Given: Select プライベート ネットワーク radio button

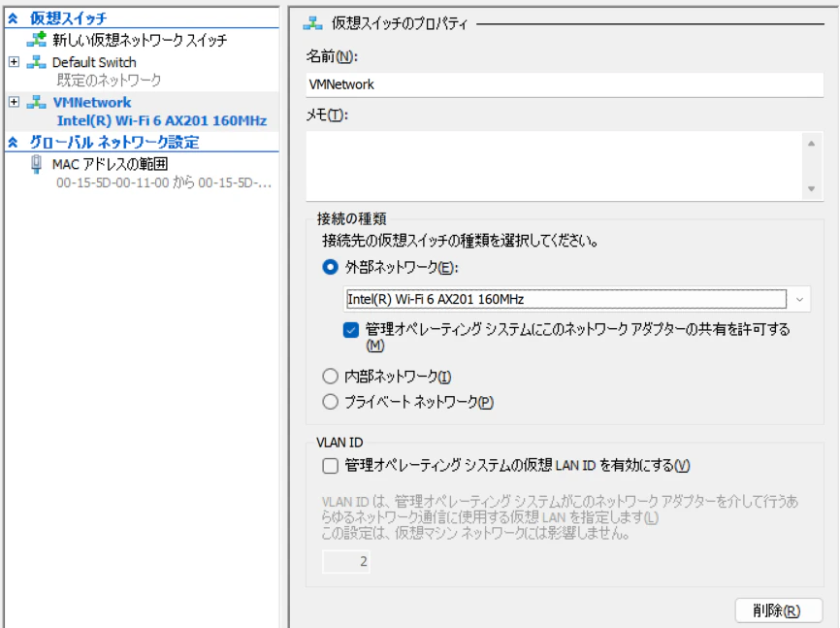Looking at the screenshot, I should pyautogui.click(x=331, y=402).
